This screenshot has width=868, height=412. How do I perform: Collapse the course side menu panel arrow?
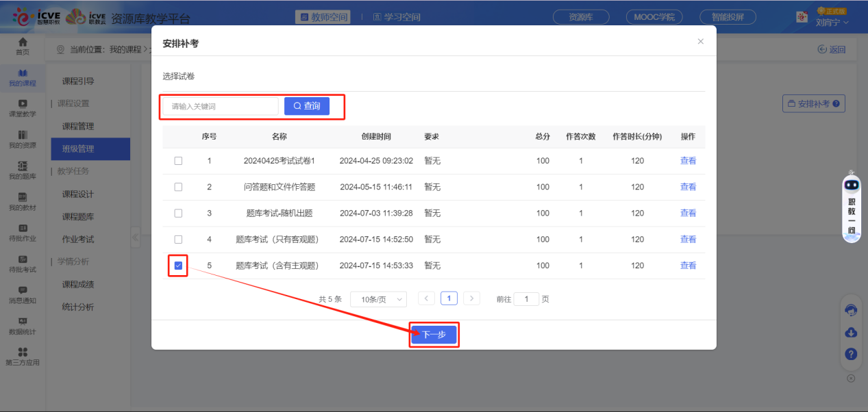coord(135,237)
